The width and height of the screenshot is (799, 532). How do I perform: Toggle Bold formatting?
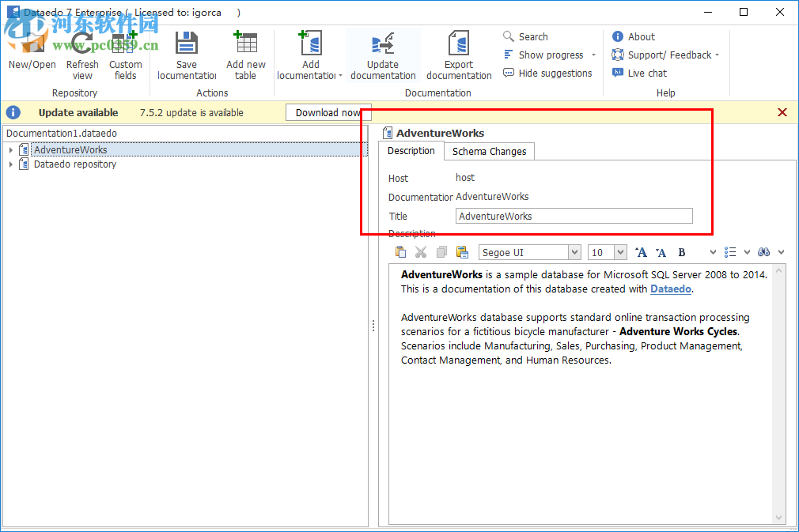pos(681,252)
